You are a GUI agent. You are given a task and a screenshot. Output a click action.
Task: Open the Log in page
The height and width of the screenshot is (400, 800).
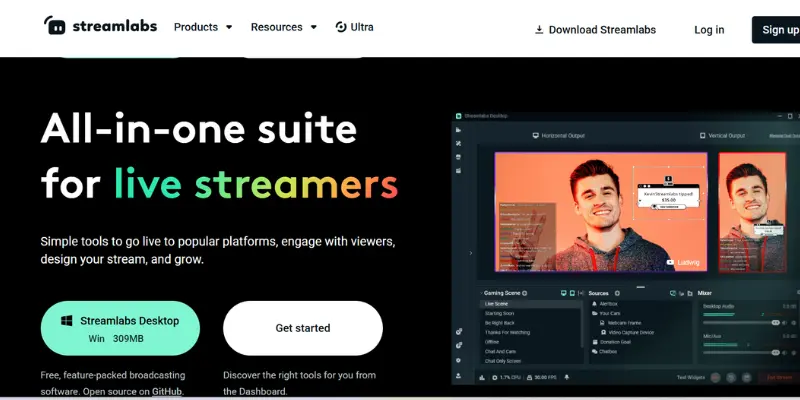coord(709,30)
